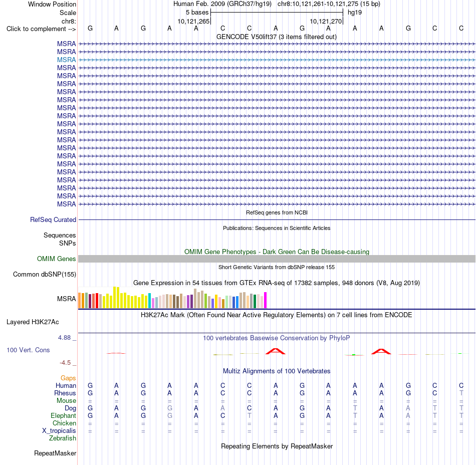Click the -4.5 PhyloP lower limit value
The width and height of the screenshot is (476, 465).
[x=65, y=362]
